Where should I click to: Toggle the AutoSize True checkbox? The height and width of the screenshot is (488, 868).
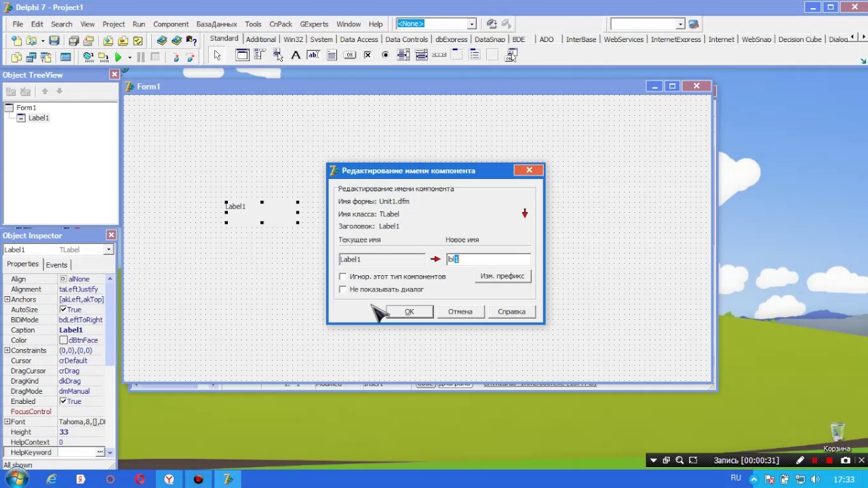coord(63,310)
